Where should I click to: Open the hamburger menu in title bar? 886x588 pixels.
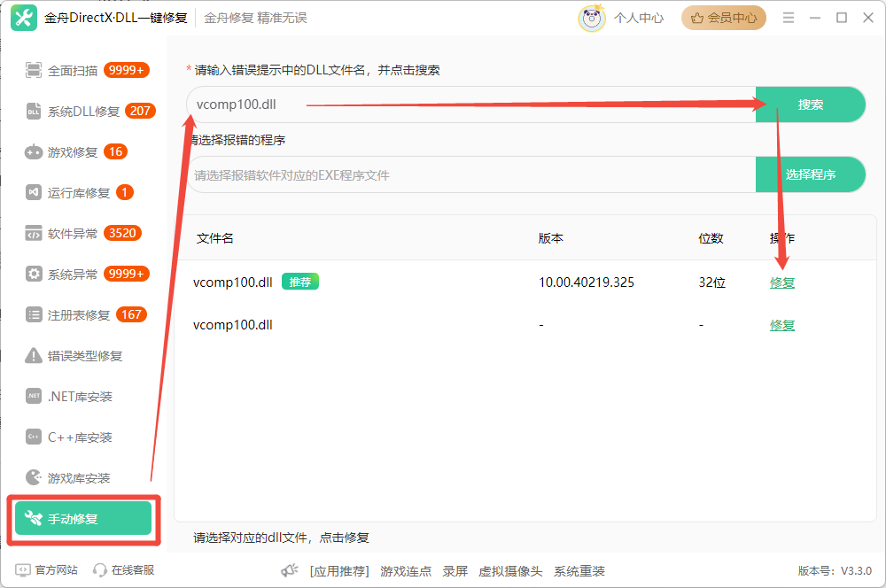pos(788,18)
